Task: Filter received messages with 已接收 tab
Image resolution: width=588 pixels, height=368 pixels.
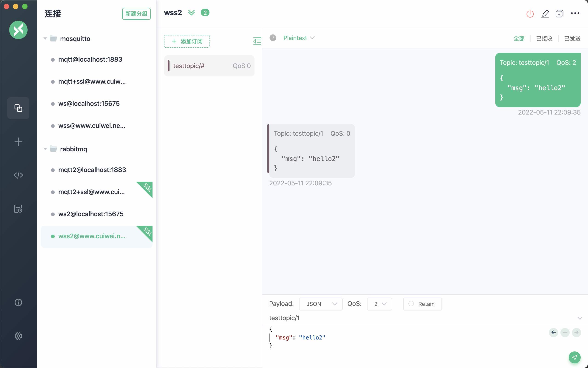Action: pyautogui.click(x=544, y=38)
